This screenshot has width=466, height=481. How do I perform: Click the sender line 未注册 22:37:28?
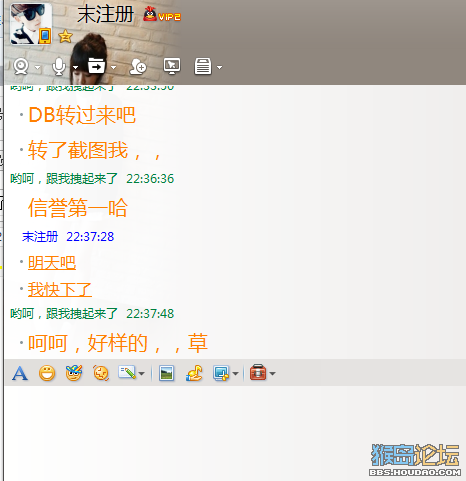pyautogui.click(x=68, y=237)
